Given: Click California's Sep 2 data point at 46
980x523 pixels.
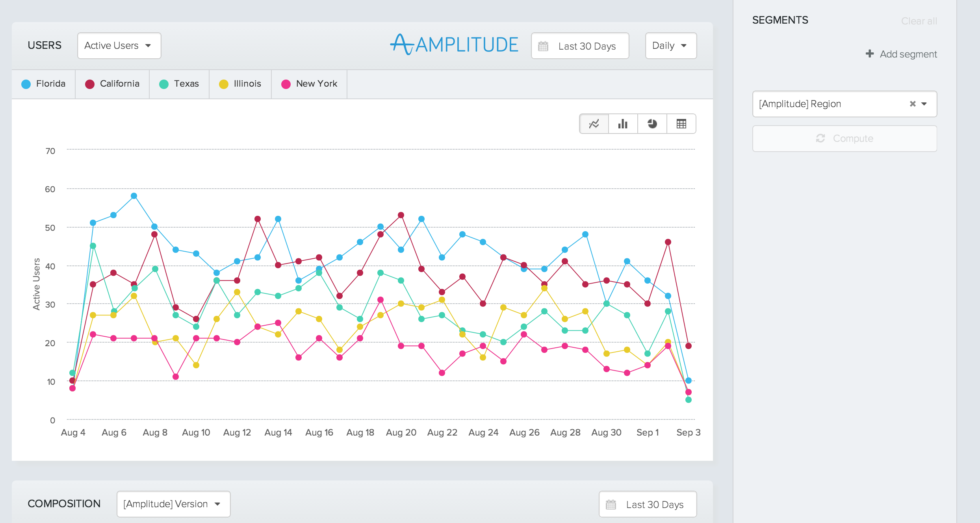Looking at the screenshot, I should (668, 242).
